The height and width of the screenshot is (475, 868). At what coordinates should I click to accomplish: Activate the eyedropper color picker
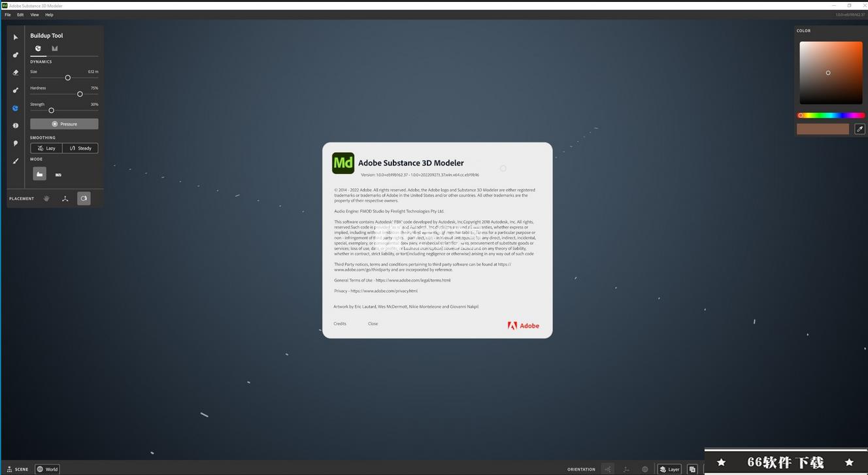(860, 129)
